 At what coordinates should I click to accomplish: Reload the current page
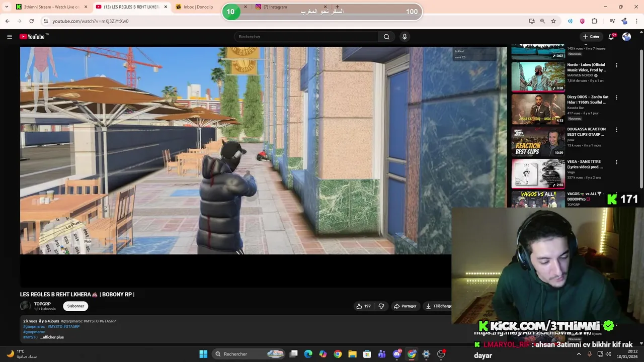[31, 21]
